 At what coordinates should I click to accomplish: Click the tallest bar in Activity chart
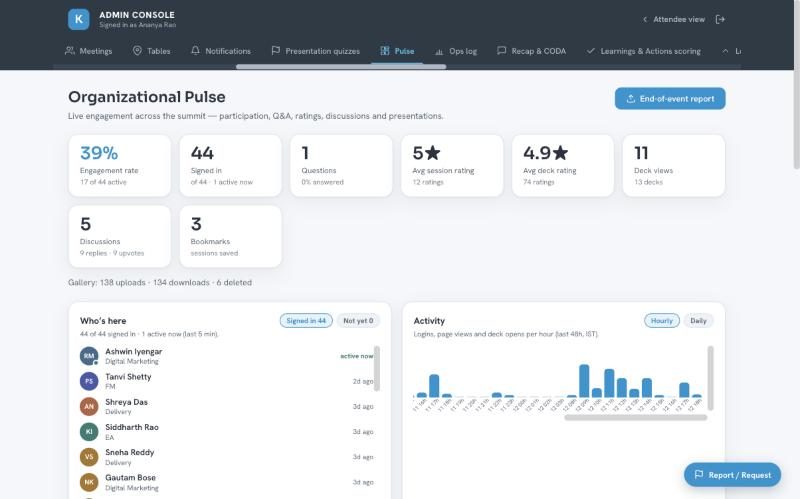click(584, 381)
